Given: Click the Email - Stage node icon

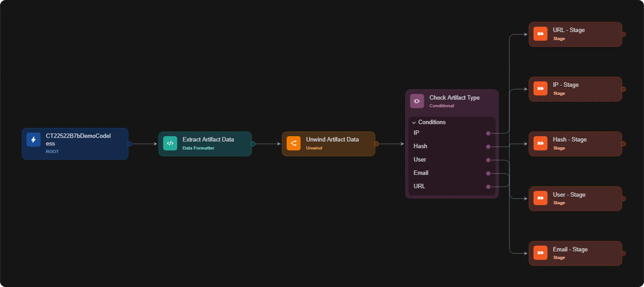Looking at the screenshot, I should [x=541, y=253].
